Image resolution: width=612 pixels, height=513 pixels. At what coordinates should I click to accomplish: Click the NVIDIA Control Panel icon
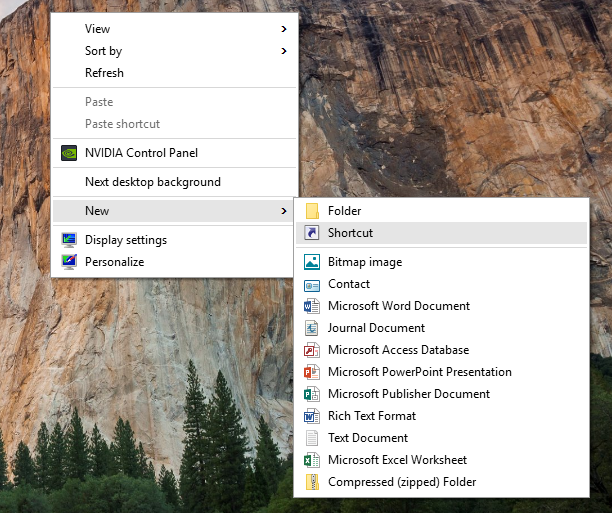click(69, 153)
